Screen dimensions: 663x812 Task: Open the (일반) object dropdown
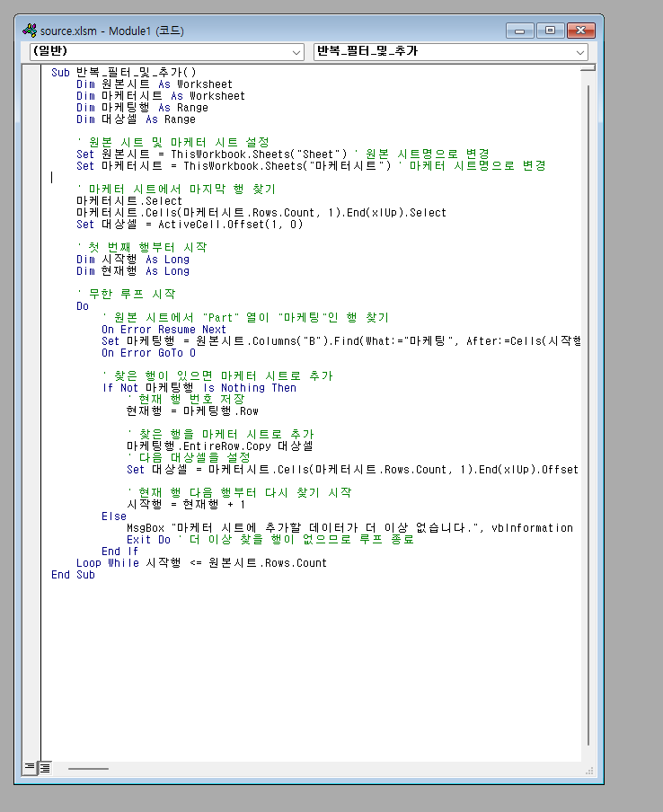(x=167, y=52)
